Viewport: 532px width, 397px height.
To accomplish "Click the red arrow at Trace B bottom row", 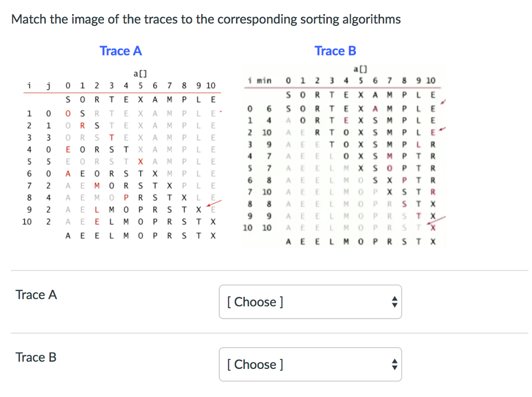I will pos(436,220).
